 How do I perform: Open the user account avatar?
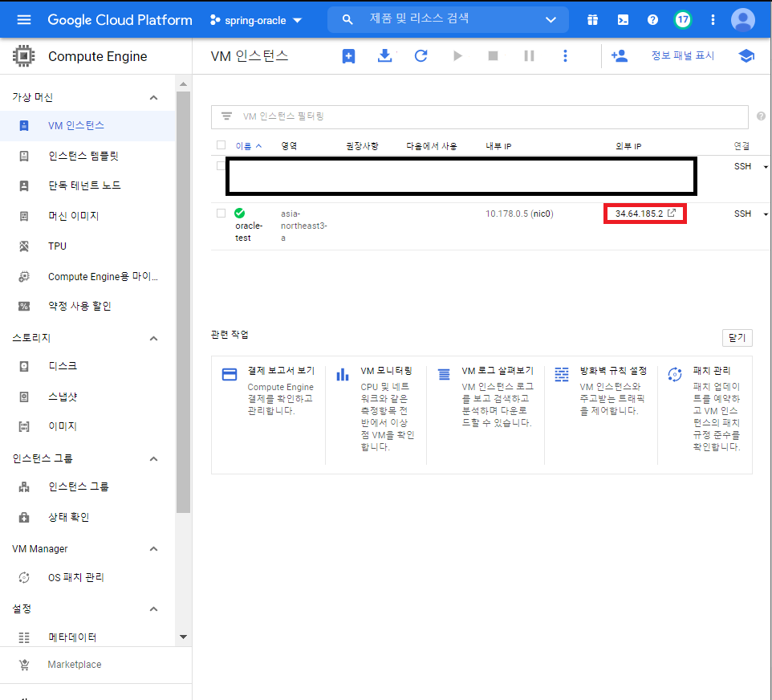742,20
